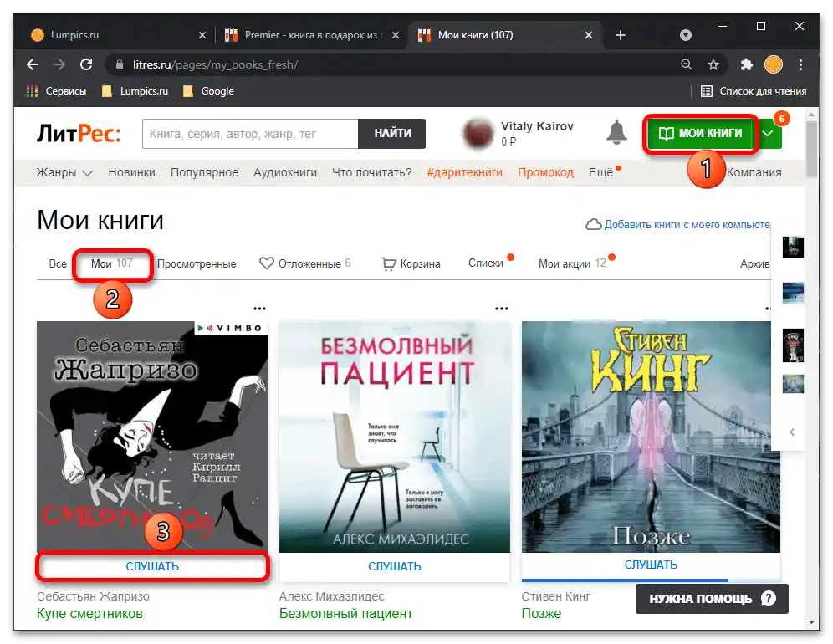Open notifications bell icon
The width and height of the screenshot is (833, 644).
tap(616, 132)
